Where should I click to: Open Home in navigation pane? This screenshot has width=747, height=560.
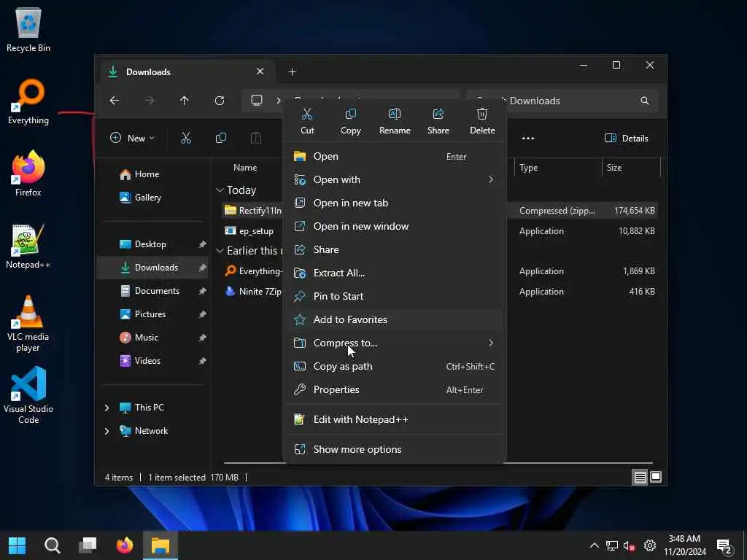coord(153,174)
